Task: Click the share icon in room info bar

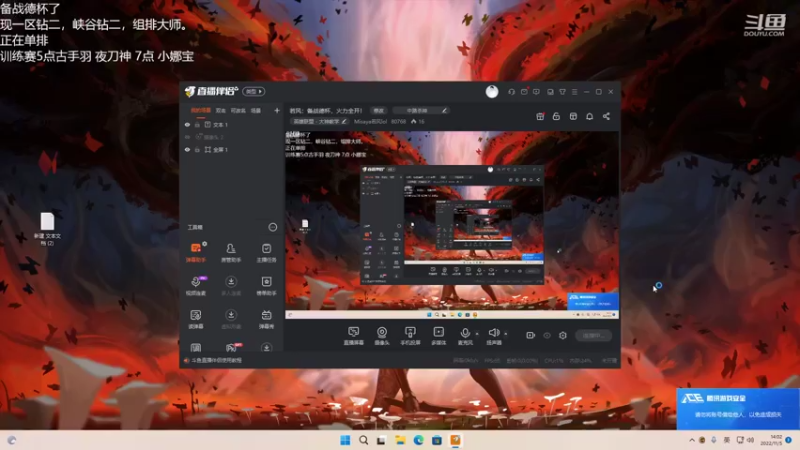Action: pos(606,116)
